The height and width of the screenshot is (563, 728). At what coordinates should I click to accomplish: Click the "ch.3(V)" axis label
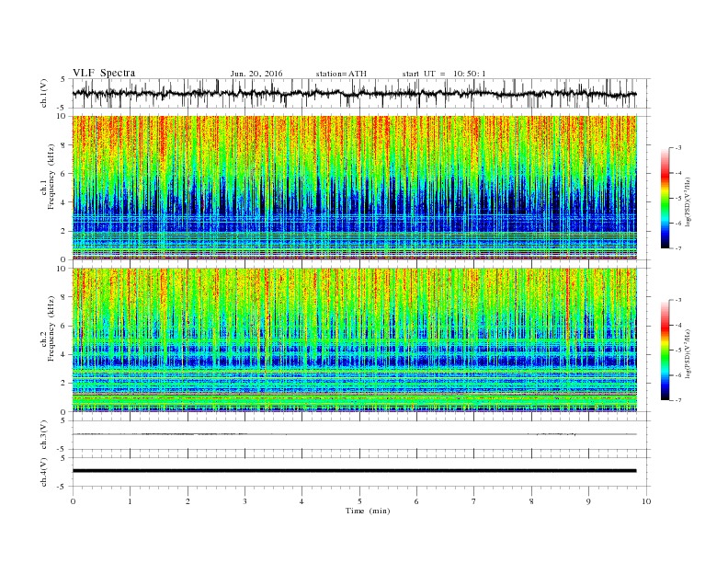point(44,434)
